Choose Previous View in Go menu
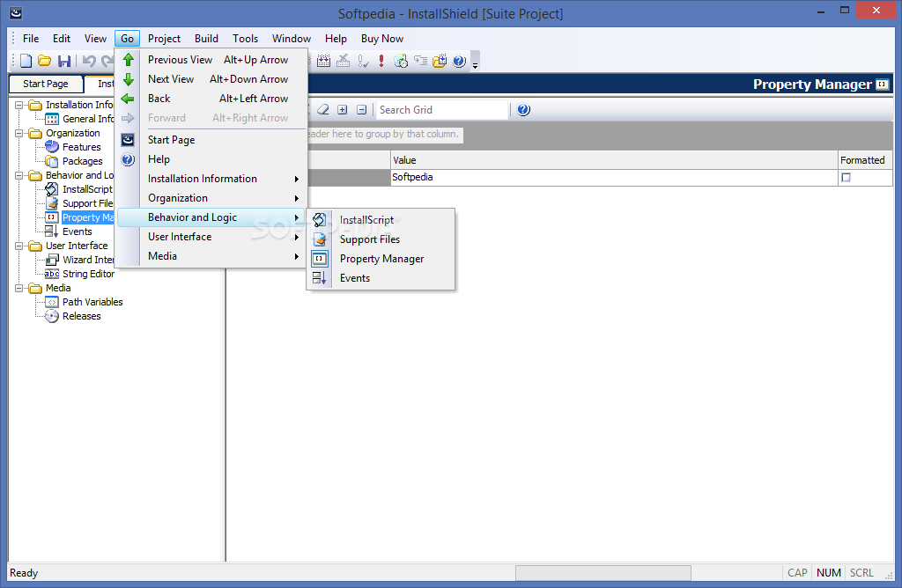 [211, 60]
